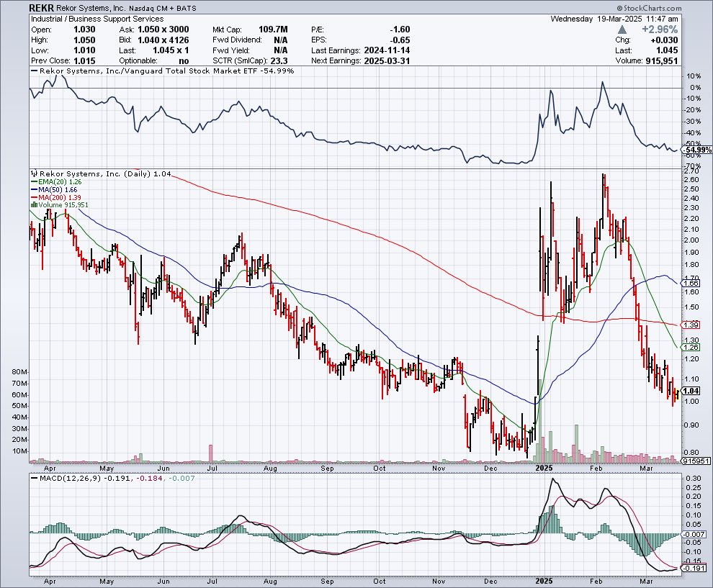Click the -0.191 MACD value tag on axis
713x588 pixels.
(695, 569)
